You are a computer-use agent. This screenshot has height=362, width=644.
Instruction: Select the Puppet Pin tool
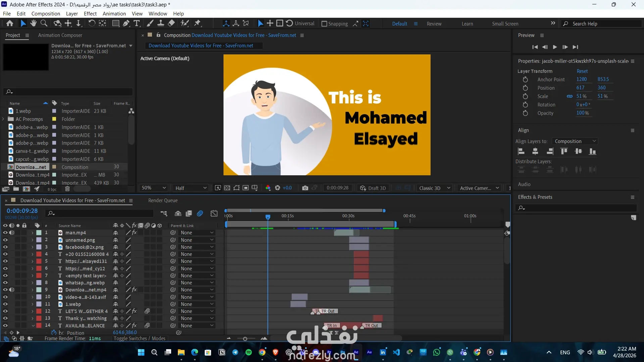coord(198,23)
